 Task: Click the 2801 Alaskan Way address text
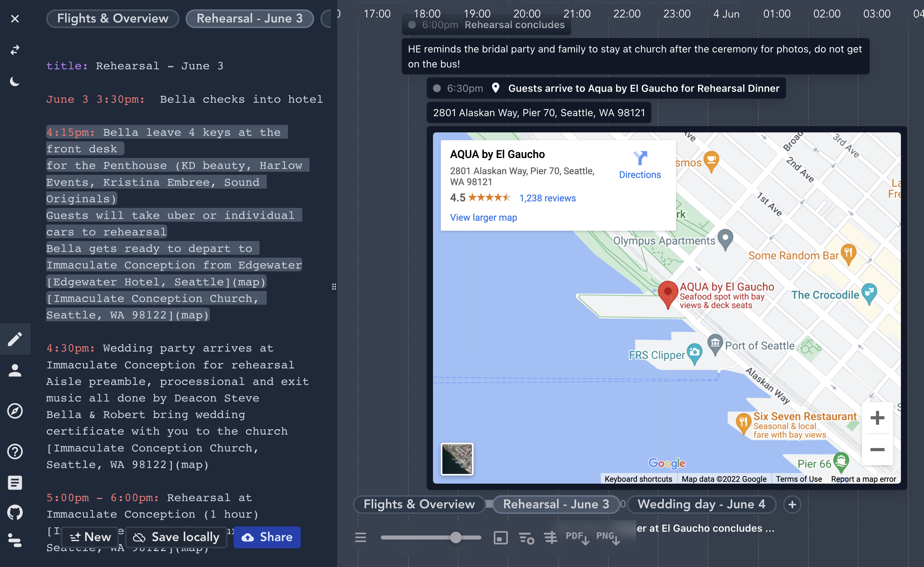pyautogui.click(x=539, y=113)
